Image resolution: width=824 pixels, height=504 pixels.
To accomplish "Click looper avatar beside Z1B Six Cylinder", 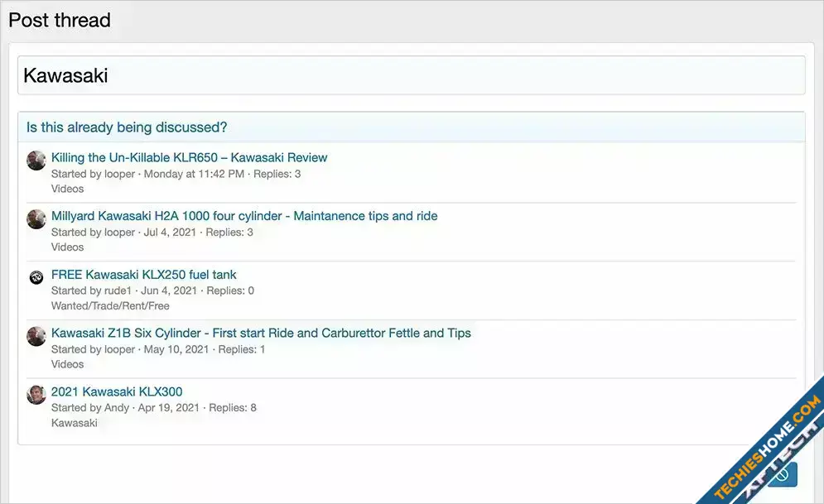I will [x=36, y=336].
